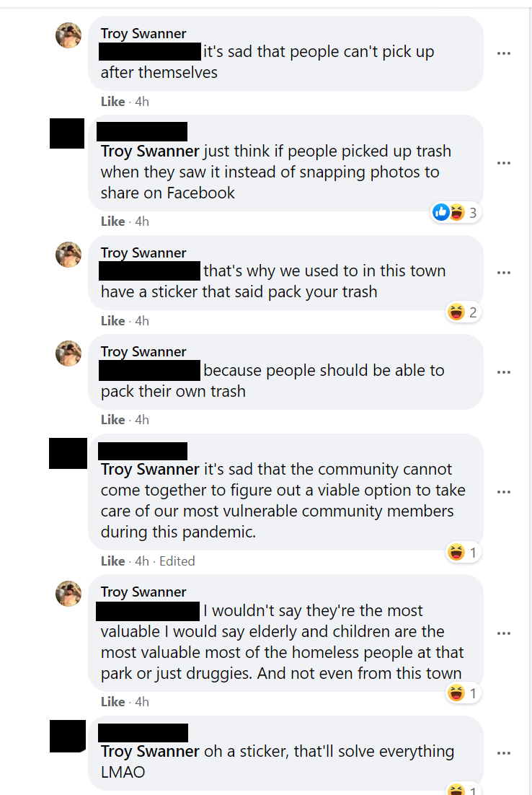Show laughing reaction on 'vulnerable community members' comment

[x=462, y=553]
